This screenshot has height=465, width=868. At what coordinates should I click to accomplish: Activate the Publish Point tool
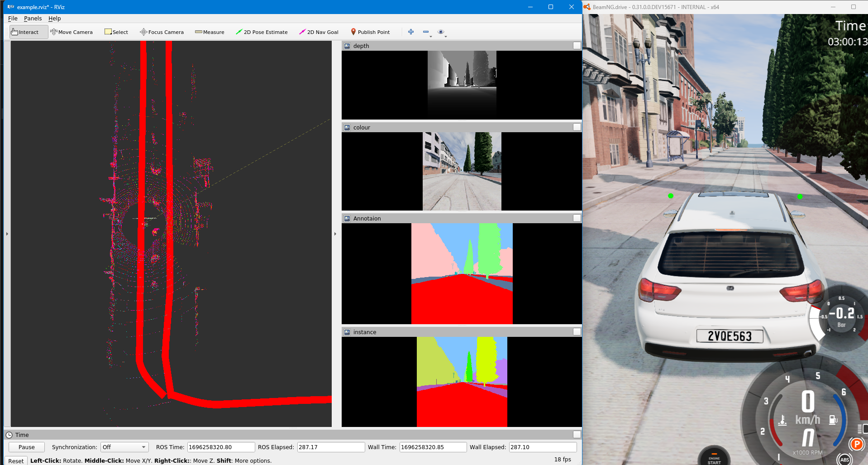[x=370, y=32]
